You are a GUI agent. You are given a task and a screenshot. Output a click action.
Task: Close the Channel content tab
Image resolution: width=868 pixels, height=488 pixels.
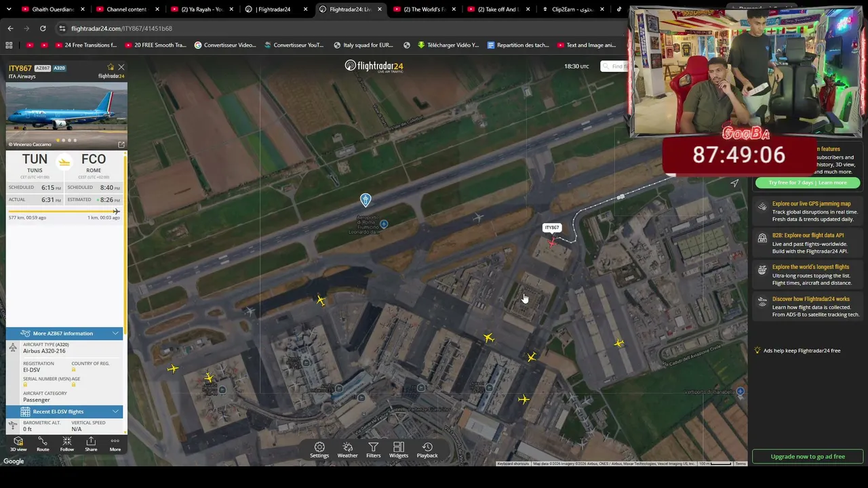(x=157, y=9)
